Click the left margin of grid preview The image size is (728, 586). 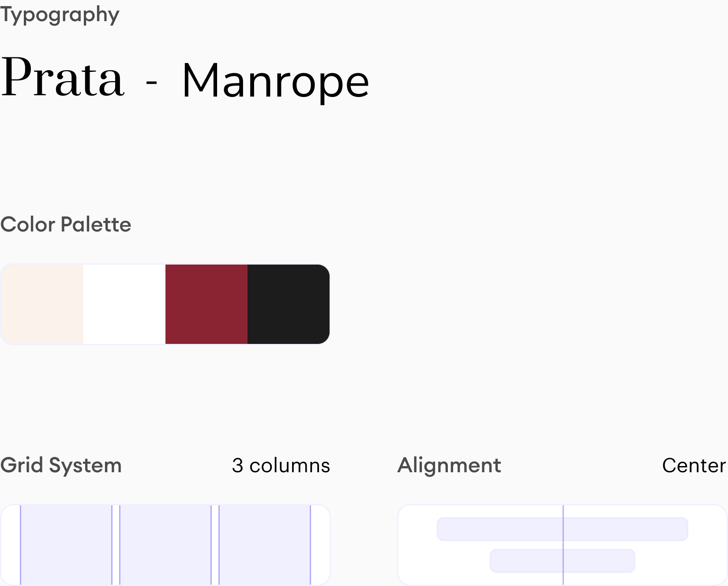pyautogui.click(x=11, y=545)
